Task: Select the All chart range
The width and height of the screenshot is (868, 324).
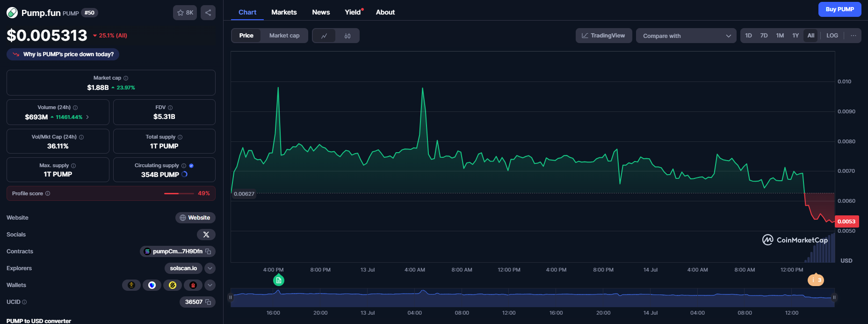Action: [x=811, y=36]
